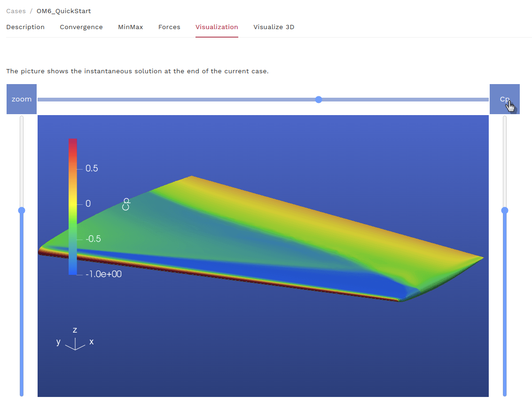Click the Visualization tab
This screenshot has height=412, width=532.
pos(217,27)
